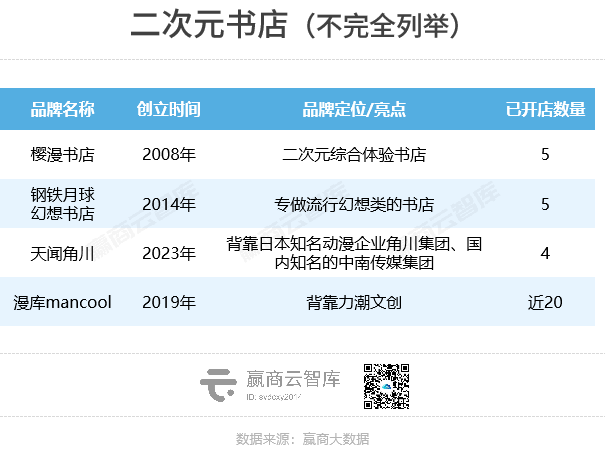This screenshot has height=454, width=605.
Task: Select the 2023年 founding year cell
Action: coord(169,253)
